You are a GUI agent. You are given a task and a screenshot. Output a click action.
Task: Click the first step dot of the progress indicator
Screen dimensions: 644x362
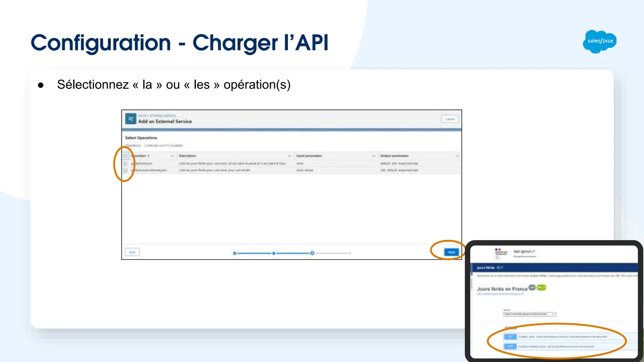tap(235, 253)
